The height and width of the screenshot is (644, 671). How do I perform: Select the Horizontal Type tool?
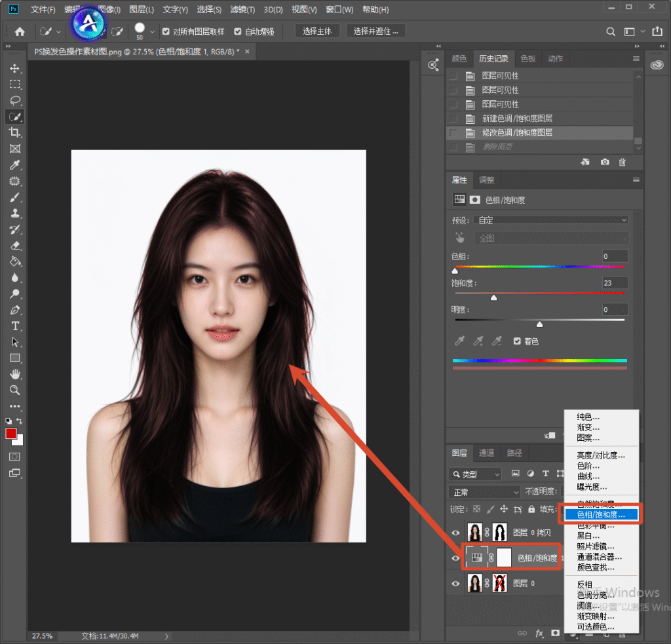point(15,326)
